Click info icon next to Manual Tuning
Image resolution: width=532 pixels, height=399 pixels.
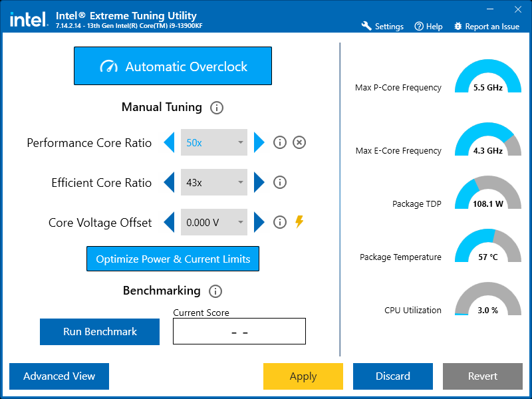point(217,108)
